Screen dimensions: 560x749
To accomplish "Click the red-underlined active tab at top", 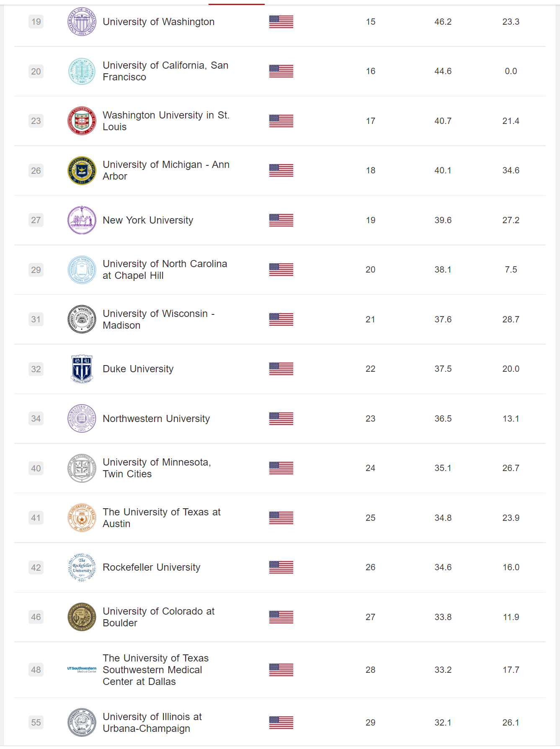I will pos(236,3).
